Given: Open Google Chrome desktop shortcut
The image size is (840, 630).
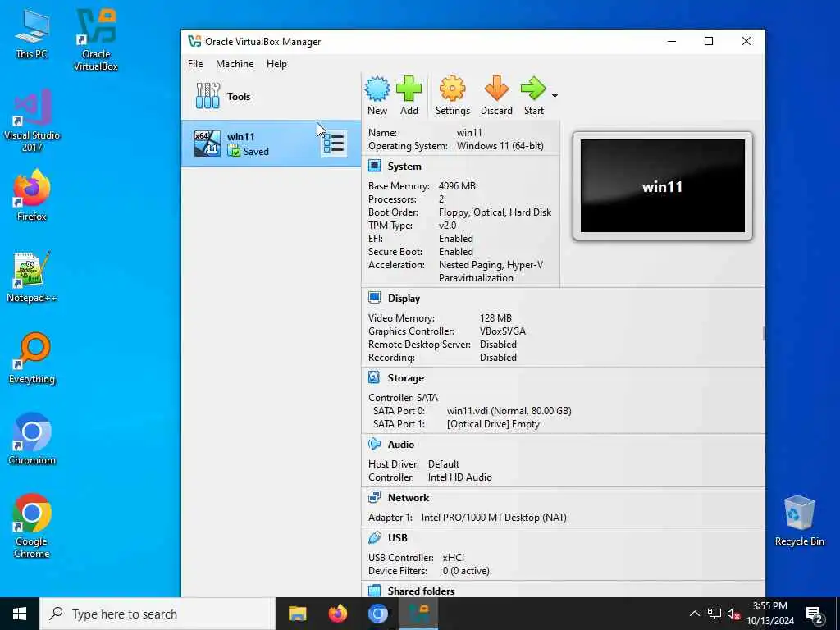Looking at the screenshot, I should tap(32, 527).
